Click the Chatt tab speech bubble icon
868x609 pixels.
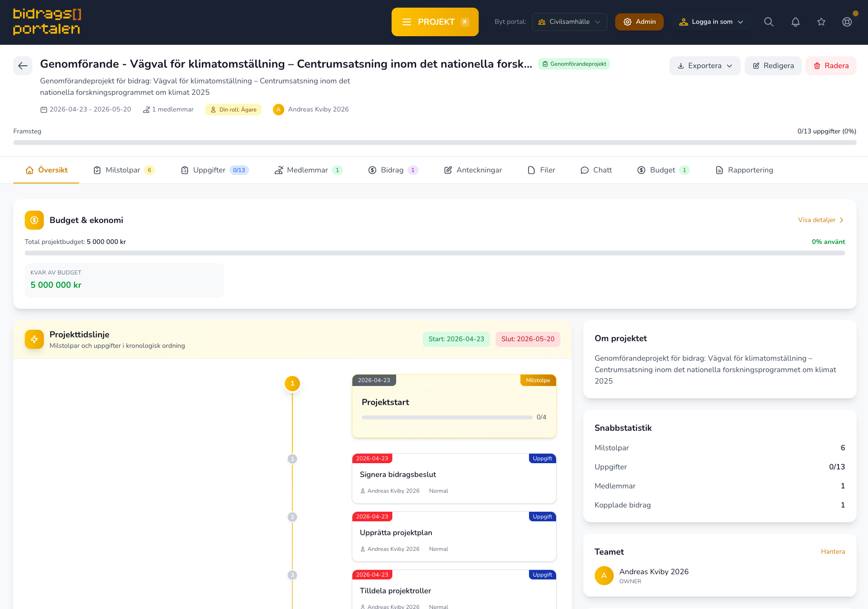585,170
